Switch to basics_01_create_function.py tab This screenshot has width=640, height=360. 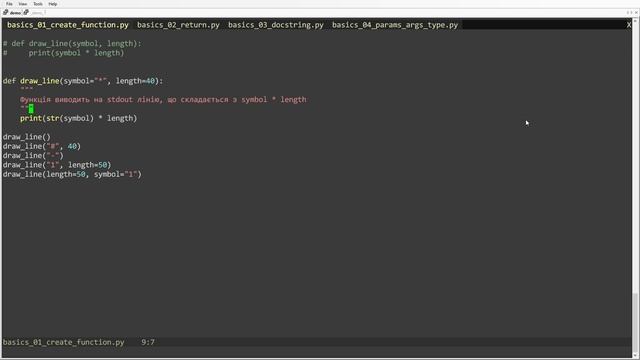(68, 25)
